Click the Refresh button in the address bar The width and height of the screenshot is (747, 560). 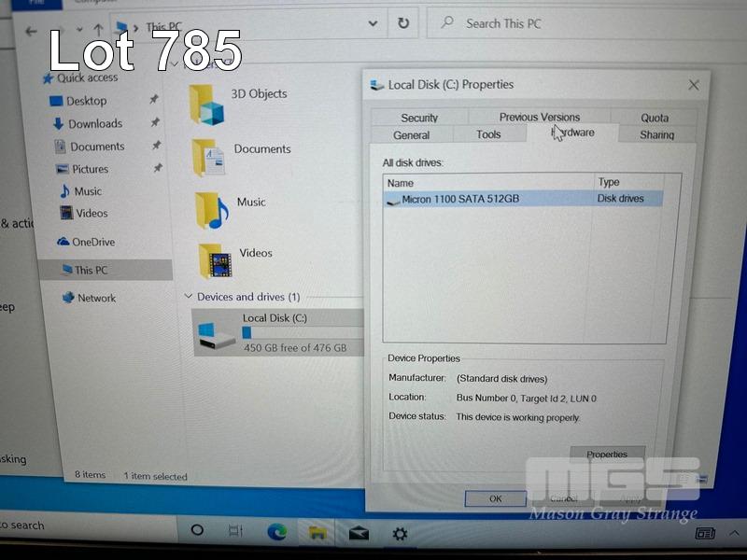tap(402, 23)
